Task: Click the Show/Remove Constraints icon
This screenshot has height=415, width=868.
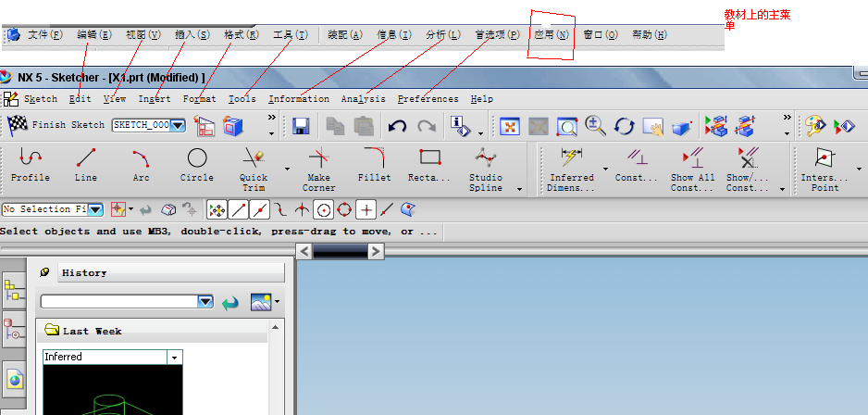Action: tap(748, 169)
